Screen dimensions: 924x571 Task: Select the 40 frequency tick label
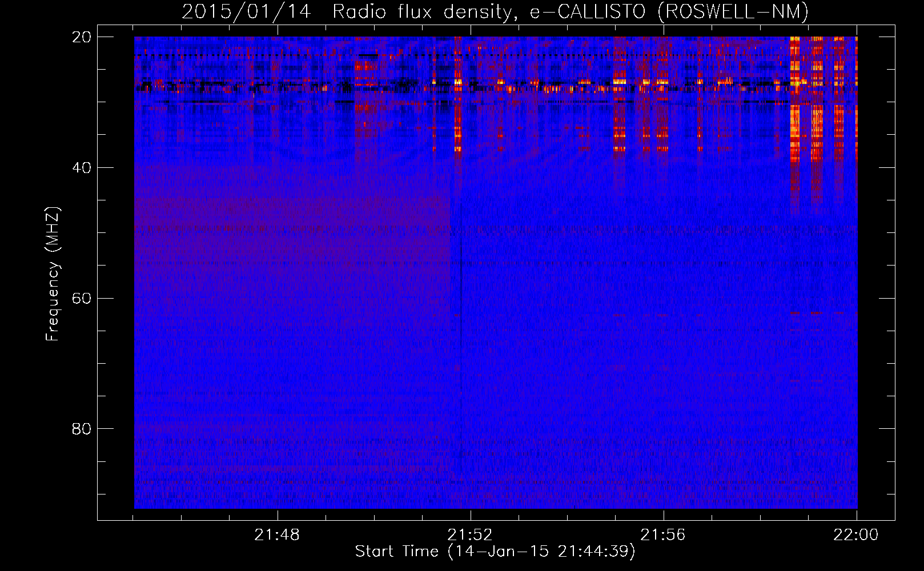point(81,168)
